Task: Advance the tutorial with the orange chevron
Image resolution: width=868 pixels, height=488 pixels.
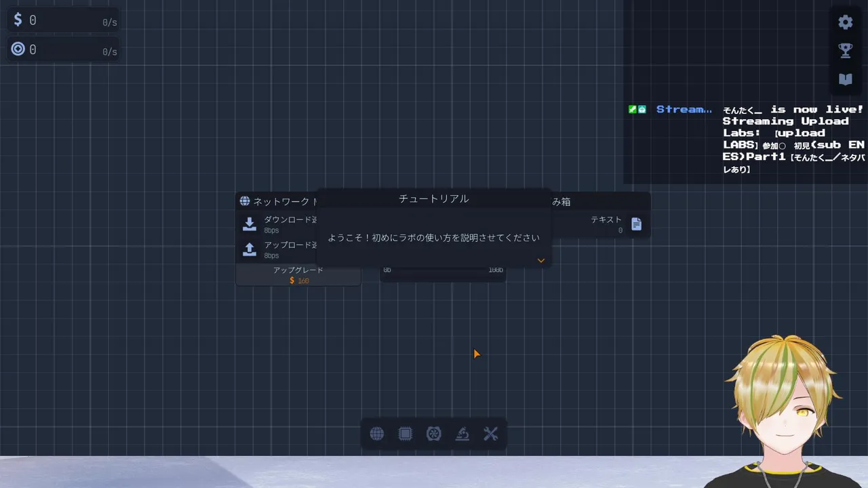Action: [541, 260]
